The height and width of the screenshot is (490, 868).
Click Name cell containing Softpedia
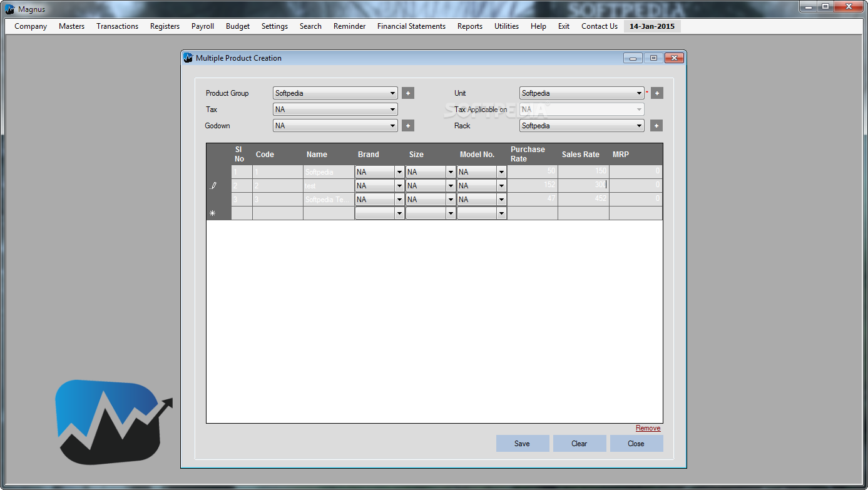(329, 172)
